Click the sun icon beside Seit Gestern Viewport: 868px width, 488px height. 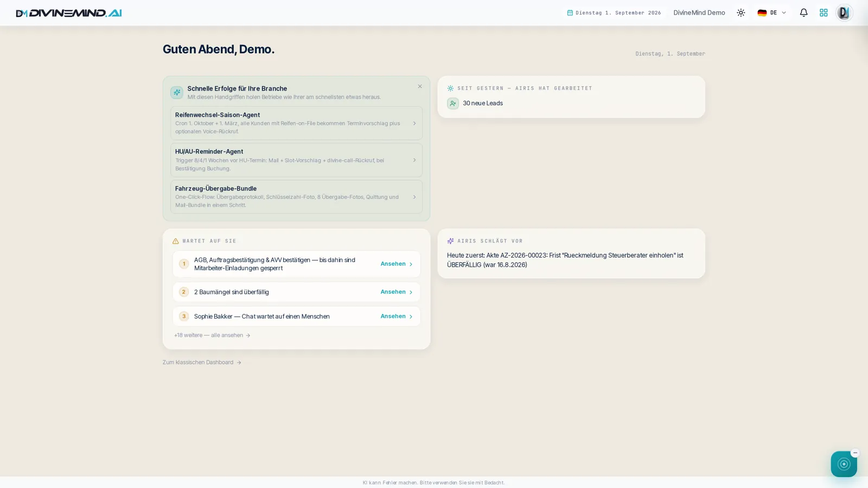pyautogui.click(x=450, y=88)
